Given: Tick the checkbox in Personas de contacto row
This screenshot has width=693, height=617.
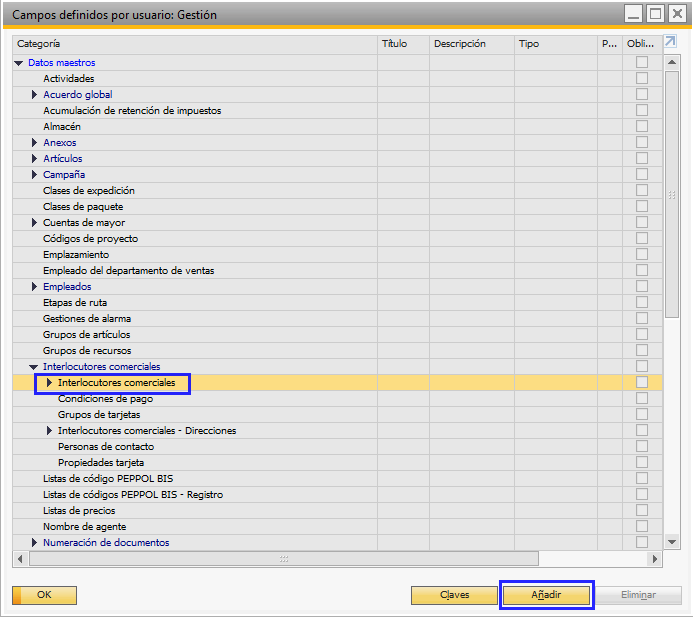Looking at the screenshot, I should point(642,446).
